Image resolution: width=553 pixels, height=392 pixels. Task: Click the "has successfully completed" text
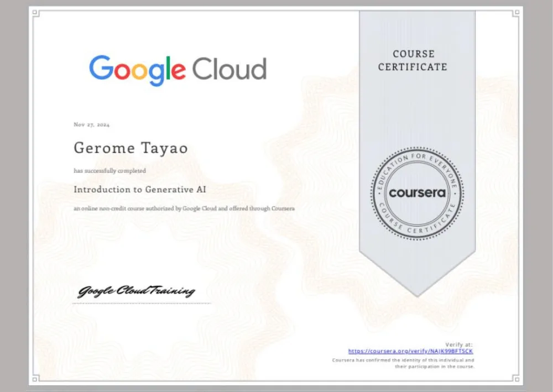[x=109, y=171]
